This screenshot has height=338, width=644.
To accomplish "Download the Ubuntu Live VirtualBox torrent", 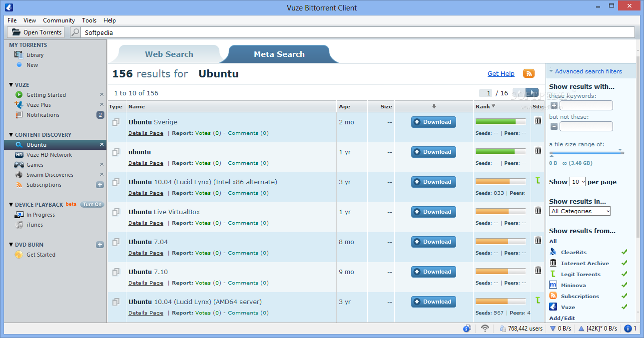I will pos(433,212).
